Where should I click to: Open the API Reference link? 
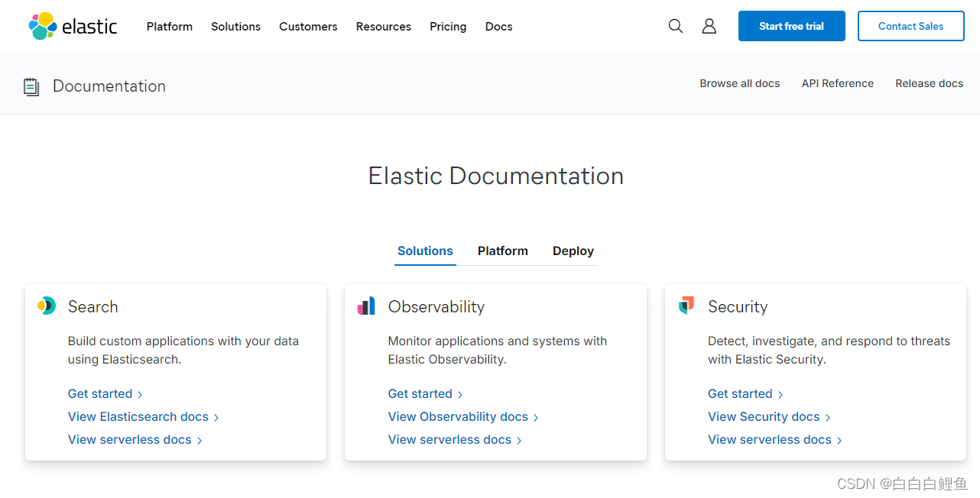837,83
